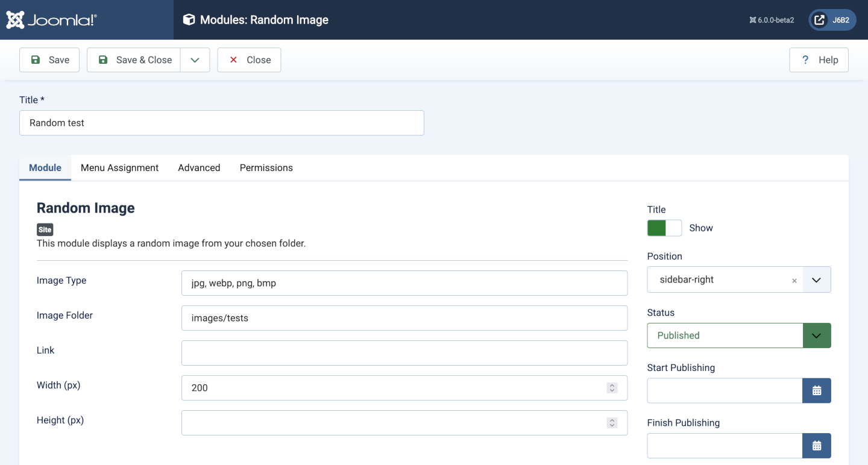The image size is (868, 465).
Task: Click the 6.0.0-beta2 version badge
Action: [x=772, y=20]
